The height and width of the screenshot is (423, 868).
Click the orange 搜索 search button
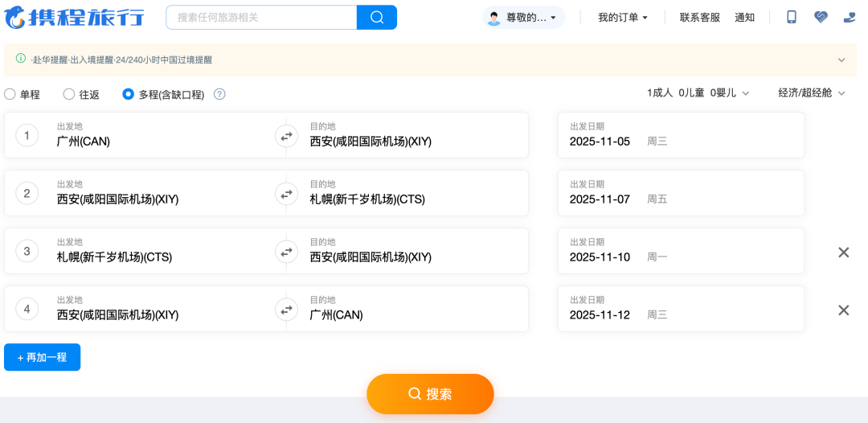[430, 394]
